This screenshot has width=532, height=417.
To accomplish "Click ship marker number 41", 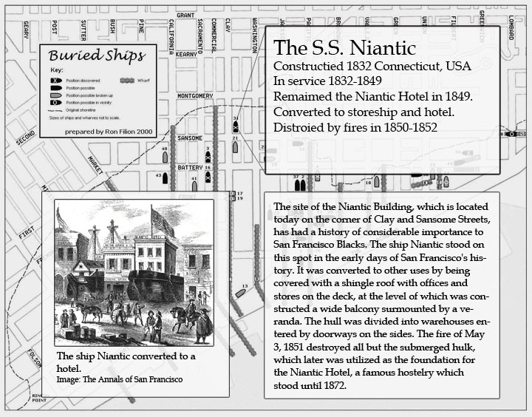I will (x=194, y=186).
